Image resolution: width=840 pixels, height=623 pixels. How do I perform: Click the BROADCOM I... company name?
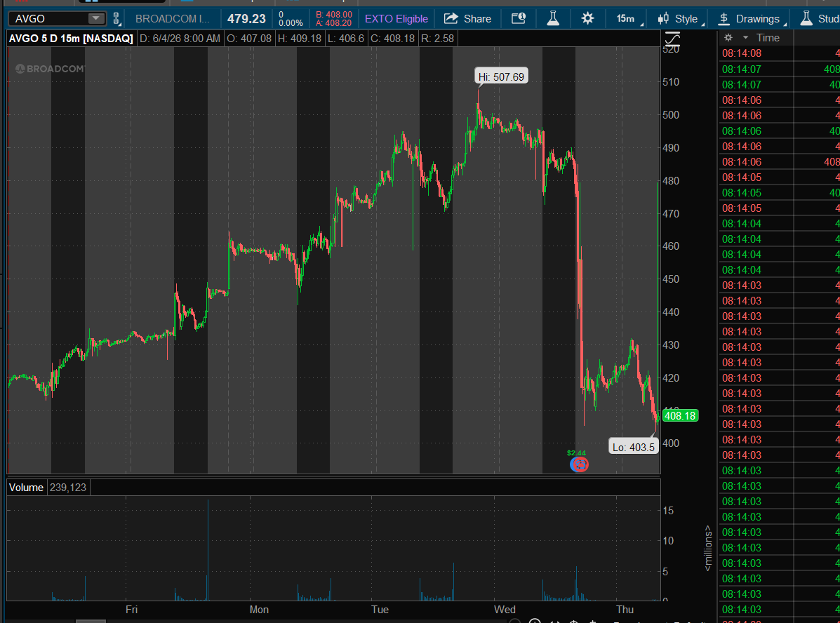point(173,19)
